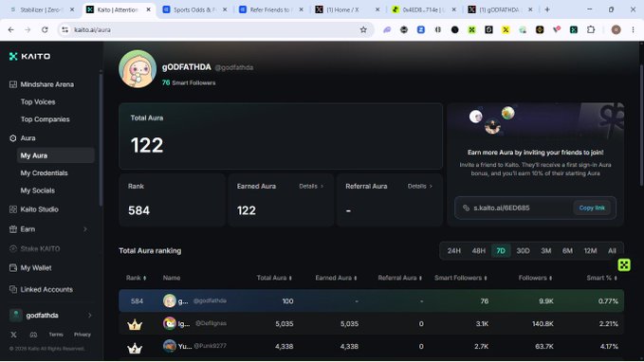Switch to Sports Odds browser tab
Viewport: 644px width, 362px height.
point(193,9)
